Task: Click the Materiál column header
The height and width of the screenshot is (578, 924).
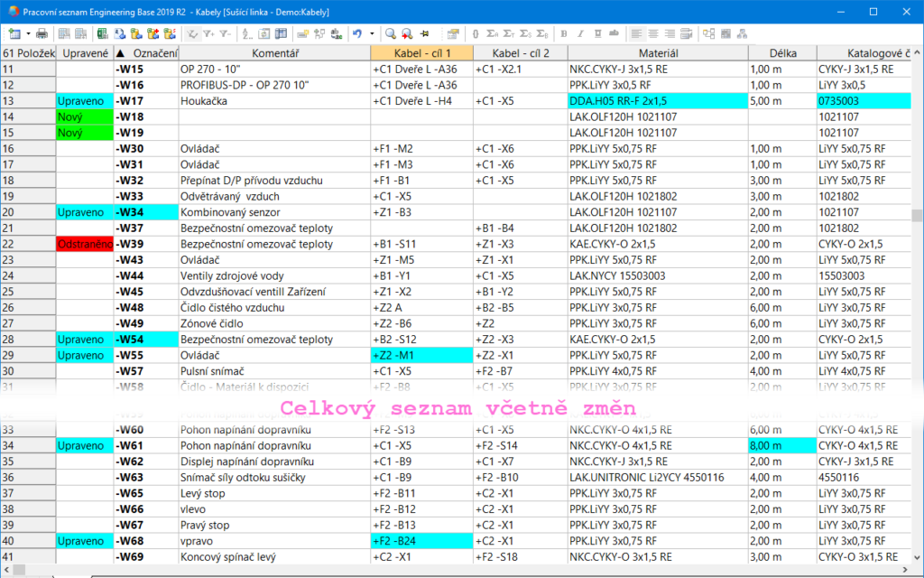Action: click(x=657, y=54)
